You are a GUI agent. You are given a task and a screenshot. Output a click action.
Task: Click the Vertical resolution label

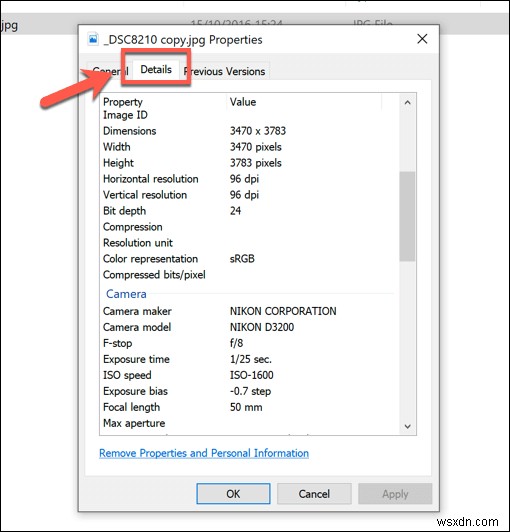click(145, 195)
